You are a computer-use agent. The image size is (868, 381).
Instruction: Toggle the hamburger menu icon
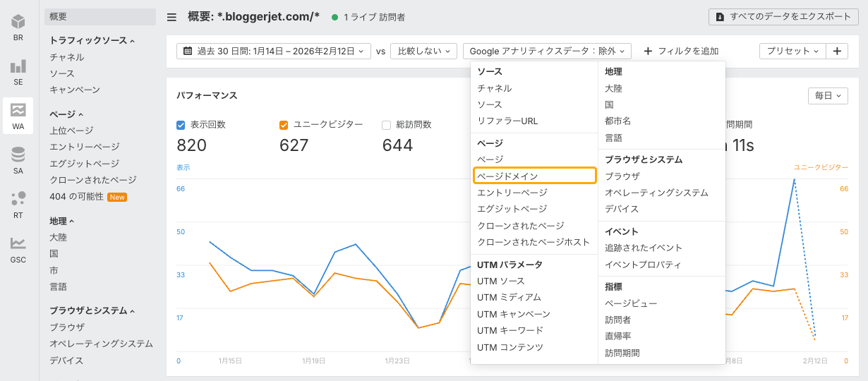coord(171,17)
